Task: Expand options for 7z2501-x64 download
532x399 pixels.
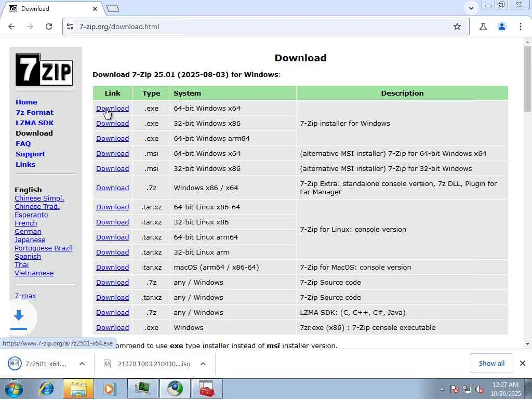Action: [x=82, y=364]
